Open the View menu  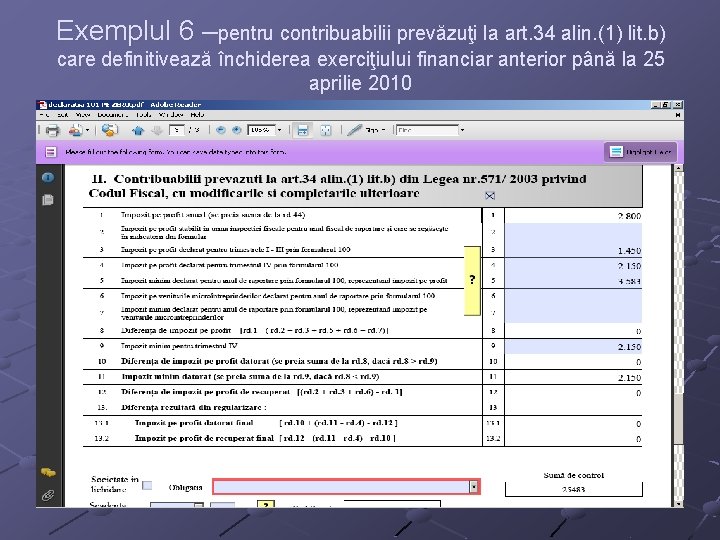[83, 115]
